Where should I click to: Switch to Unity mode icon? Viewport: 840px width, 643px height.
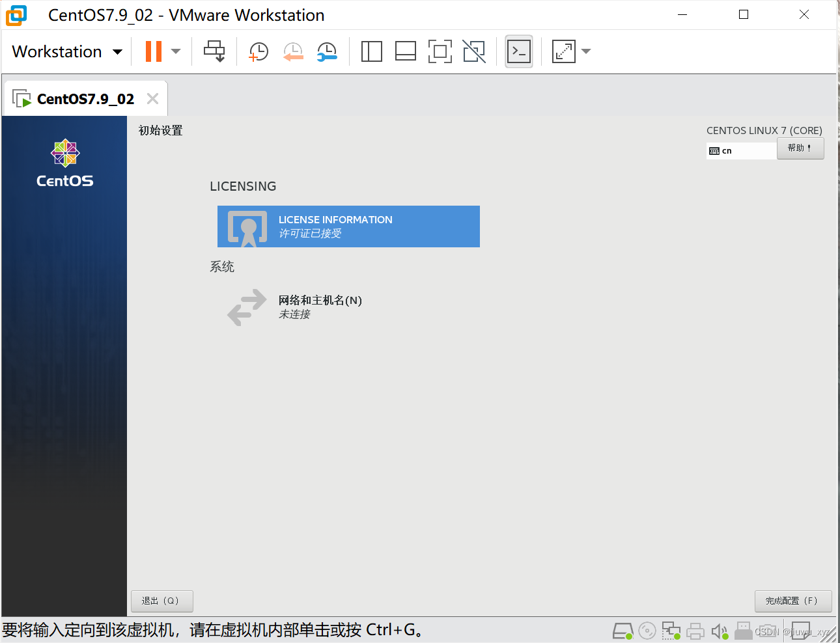pyautogui.click(x=474, y=51)
